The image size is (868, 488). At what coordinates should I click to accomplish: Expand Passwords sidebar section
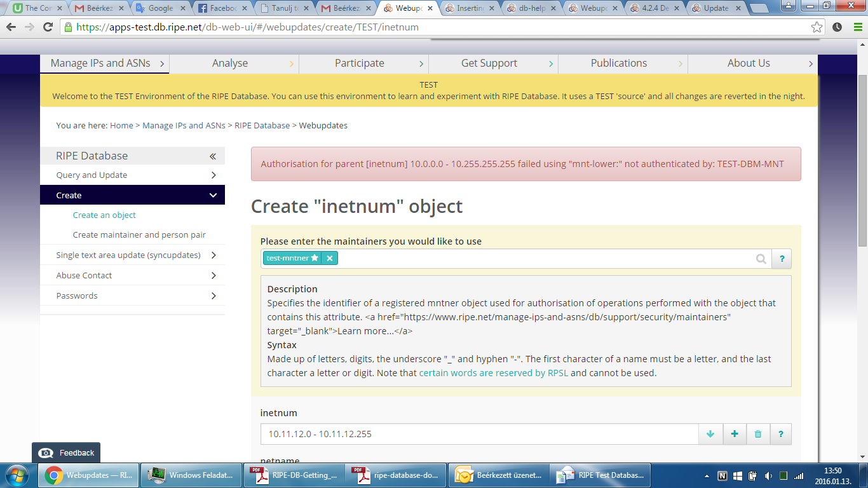pyautogui.click(x=132, y=295)
